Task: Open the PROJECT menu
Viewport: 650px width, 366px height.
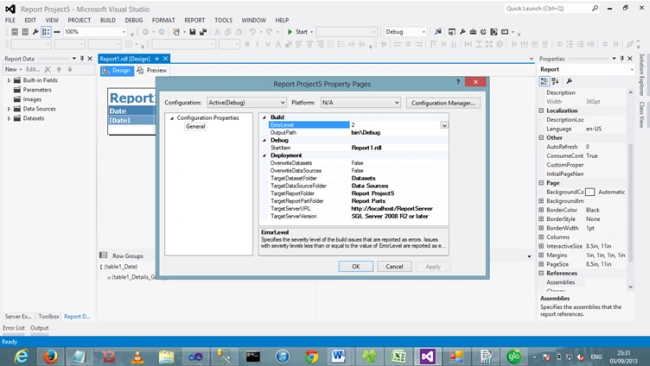Action: [x=79, y=20]
